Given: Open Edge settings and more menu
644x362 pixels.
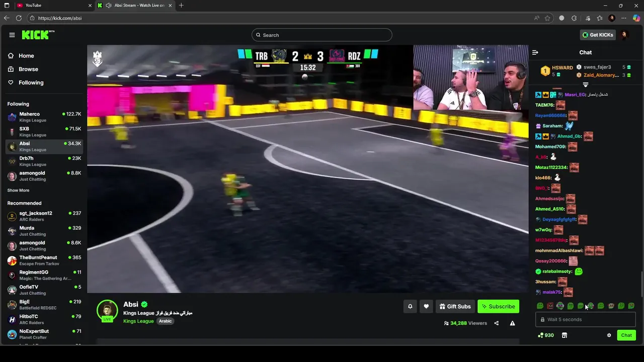Looking at the screenshot, I should tap(624, 18).
